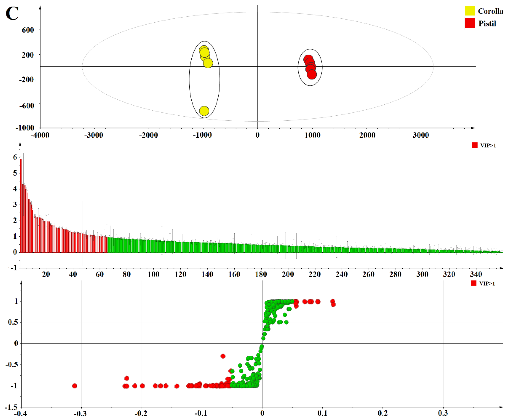This screenshot has width=509, height=420.
Task: Click the Corolla legend label
Action: (x=490, y=11)
